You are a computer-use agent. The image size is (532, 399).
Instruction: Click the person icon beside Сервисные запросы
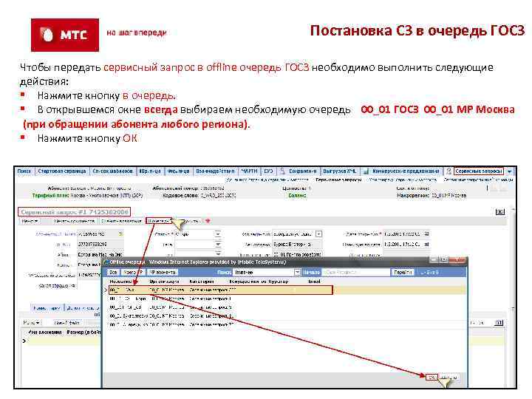pyautogui.click(x=449, y=171)
